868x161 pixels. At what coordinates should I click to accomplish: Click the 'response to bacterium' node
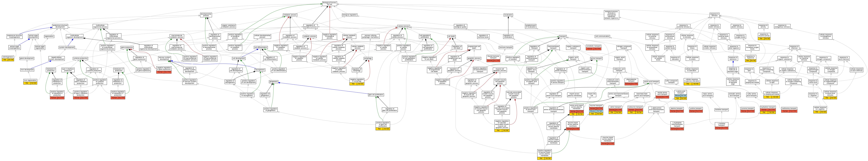click(733, 58)
